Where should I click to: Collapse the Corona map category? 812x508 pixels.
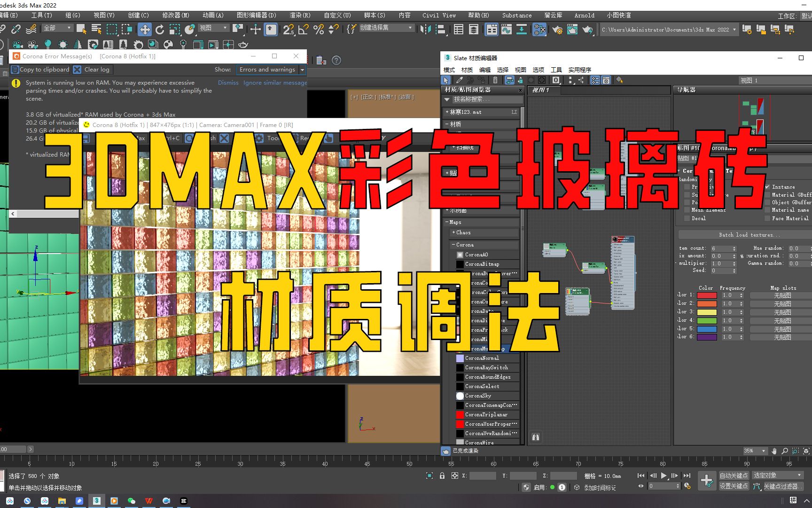(x=453, y=245)
